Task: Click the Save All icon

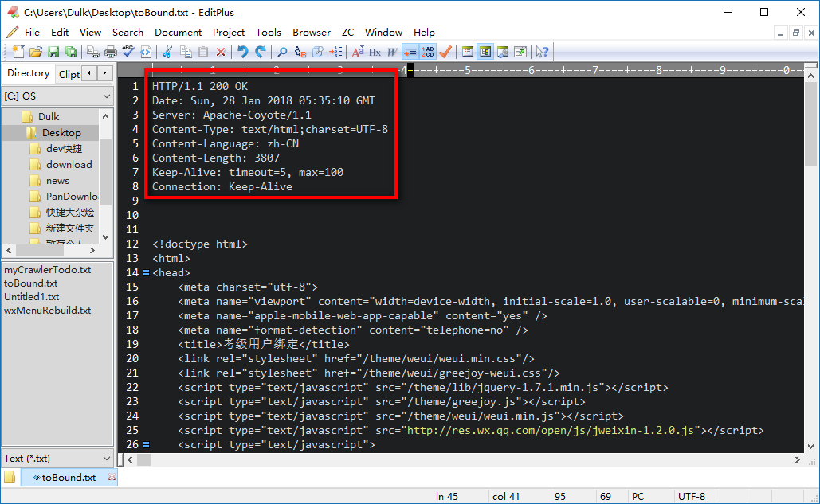Action: [x=71, y=52]
